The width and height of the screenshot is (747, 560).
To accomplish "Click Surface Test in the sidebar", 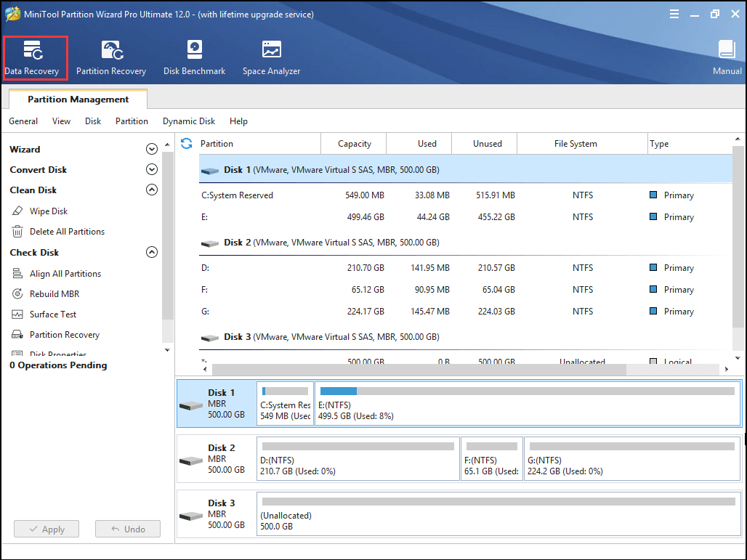I will [53, 315].
